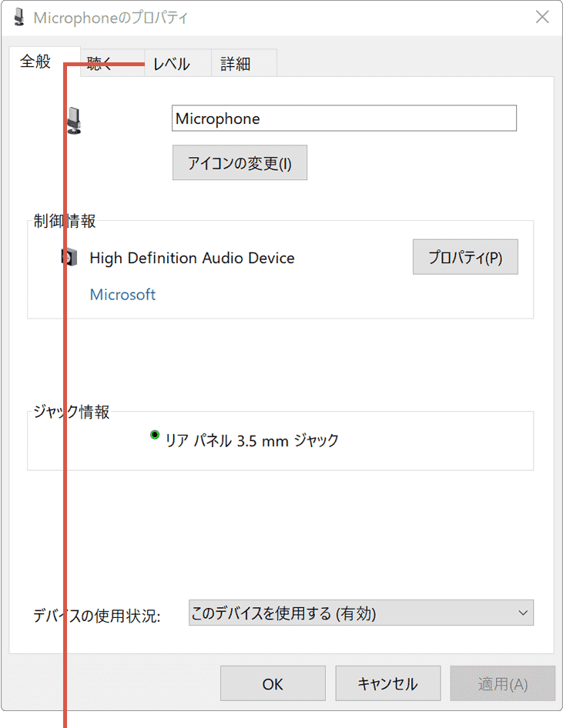563x728 pixels.
Task: Click the microphone icon in the title bar
Action: point(19,17)
